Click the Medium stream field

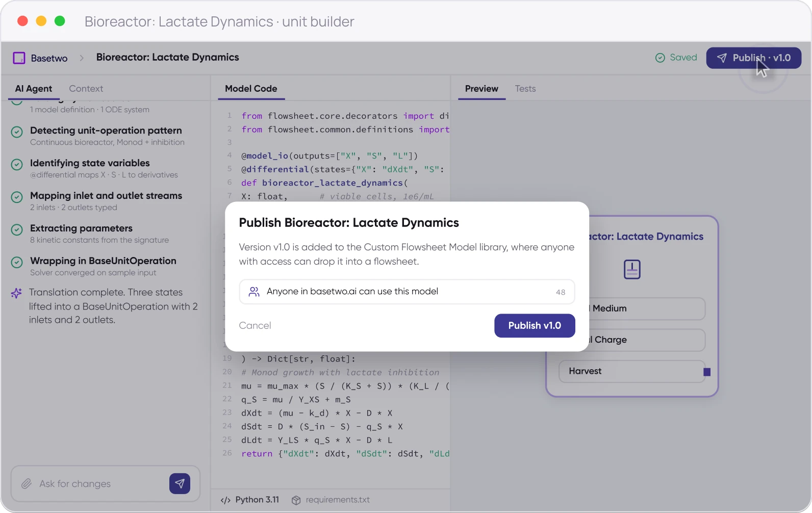coord(647,309)
